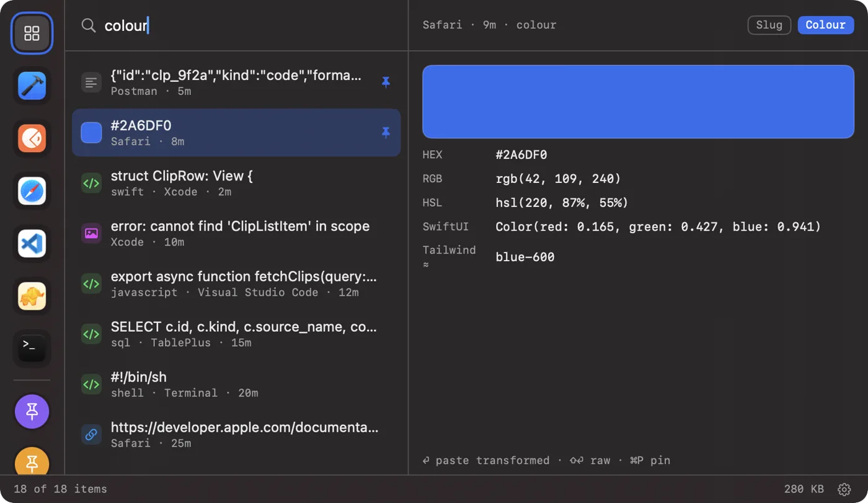Select the struct ClipRow: View clip
This screenshot has width=868, height=503.
click(x=236, y=183)
